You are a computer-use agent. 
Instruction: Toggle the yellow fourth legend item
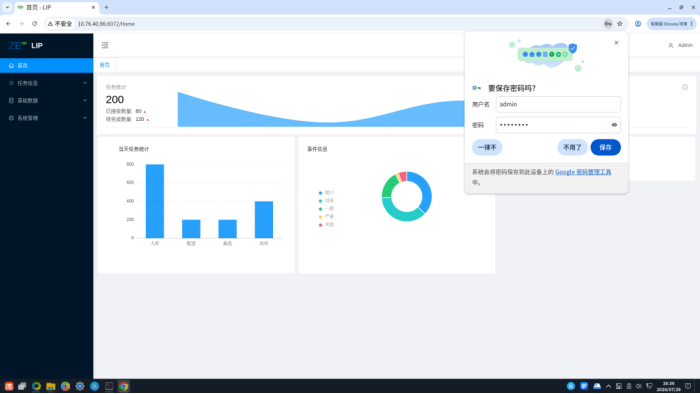tap(326, 216)
